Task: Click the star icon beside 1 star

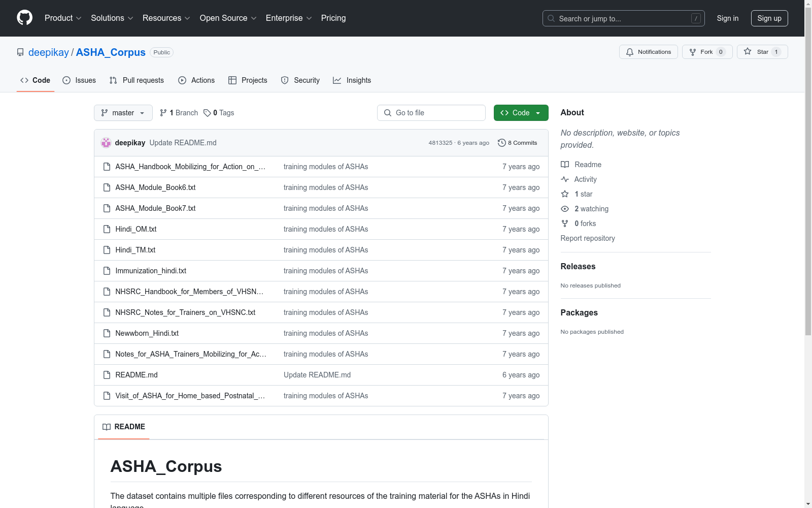Action: [x=565, y=194]
